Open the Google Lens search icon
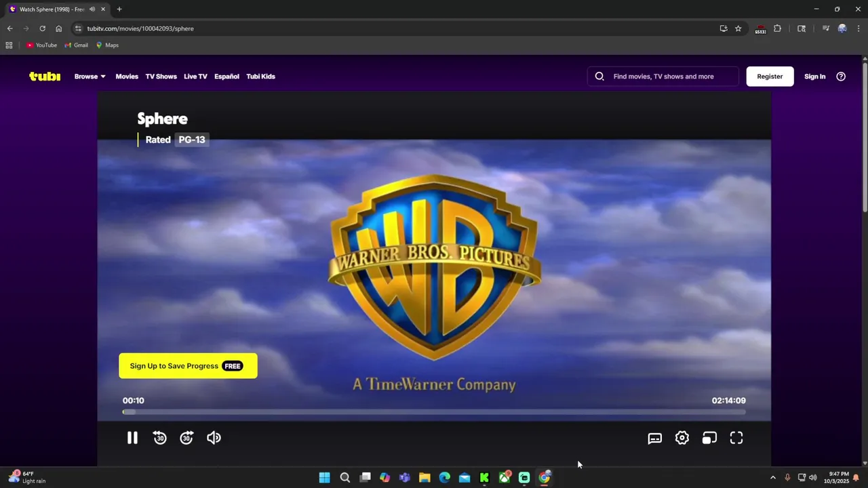The height and width of the screenshot is (488, 868). [801, 28]
